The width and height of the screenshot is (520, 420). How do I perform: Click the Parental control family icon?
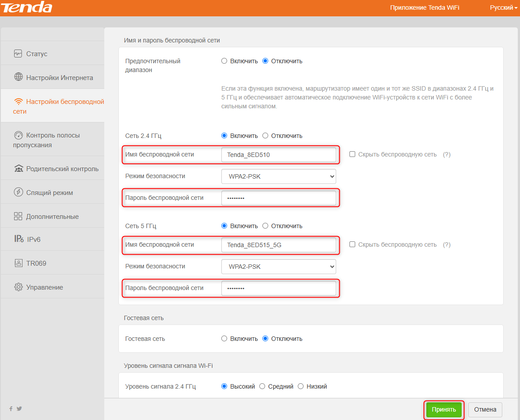18,168
